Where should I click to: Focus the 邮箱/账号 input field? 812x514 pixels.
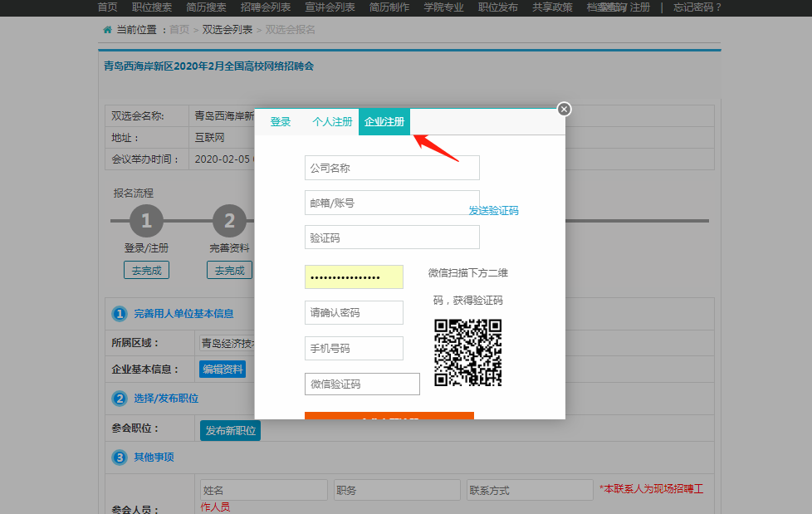[392, 203]
